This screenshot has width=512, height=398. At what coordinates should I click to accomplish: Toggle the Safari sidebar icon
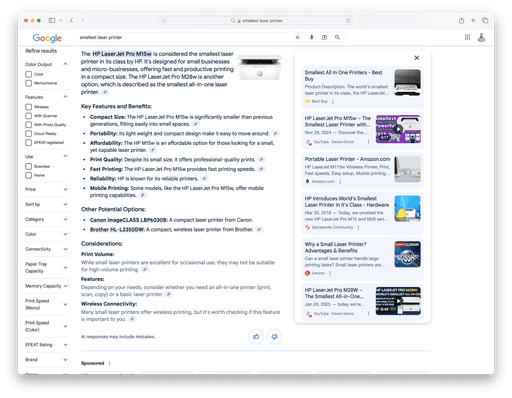pyautogui.click(x=52, y=20)
